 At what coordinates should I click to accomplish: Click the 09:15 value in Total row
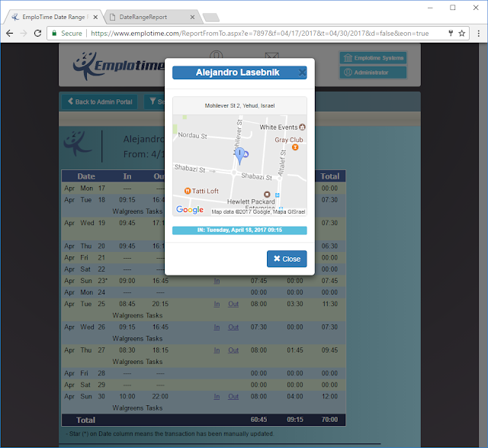point(295,420)
